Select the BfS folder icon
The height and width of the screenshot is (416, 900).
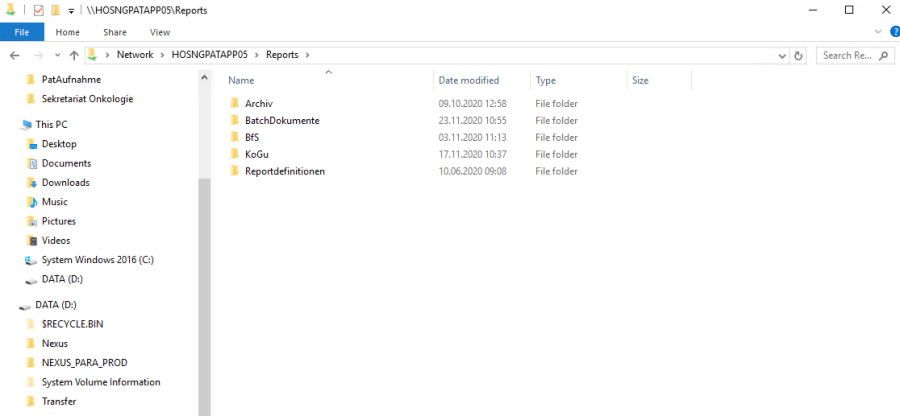[234, 137]
